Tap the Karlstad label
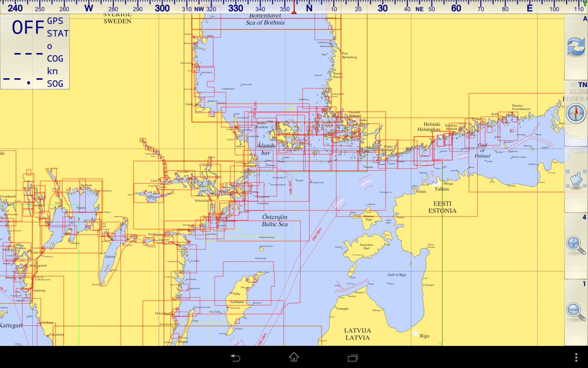Image resolution: width=588 pixels, height=368 pixels. click(86, 185)
